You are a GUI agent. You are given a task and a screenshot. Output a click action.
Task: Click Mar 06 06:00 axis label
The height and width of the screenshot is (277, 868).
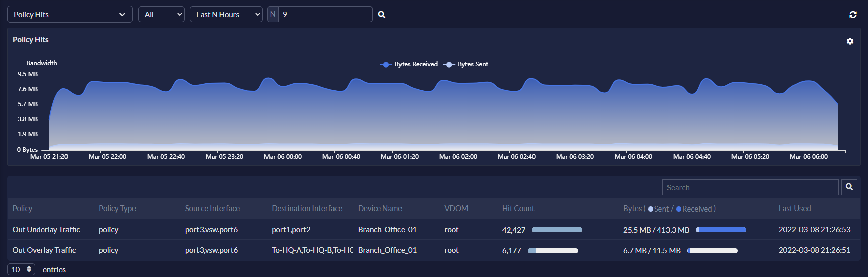pos(809,157)
